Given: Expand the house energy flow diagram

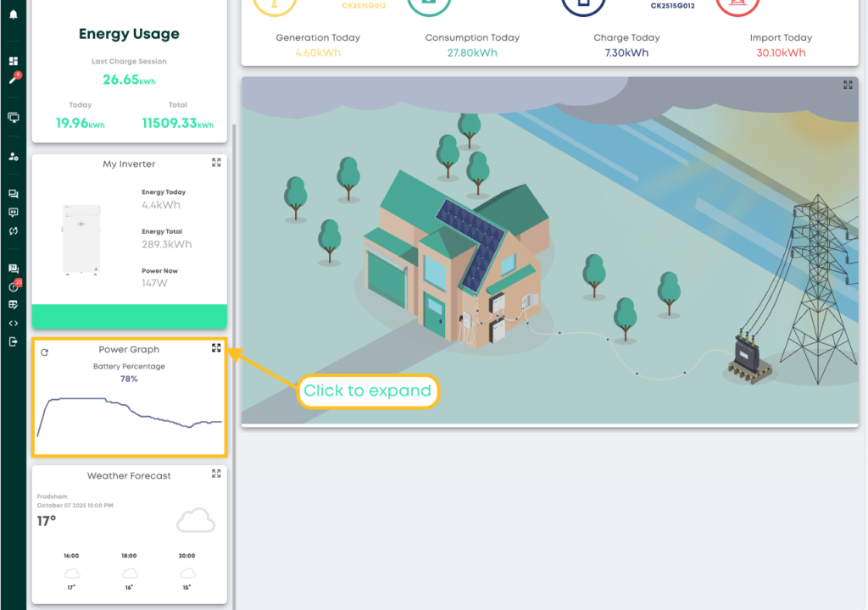Looking at the screenshot, I should [x=848, y=85].
